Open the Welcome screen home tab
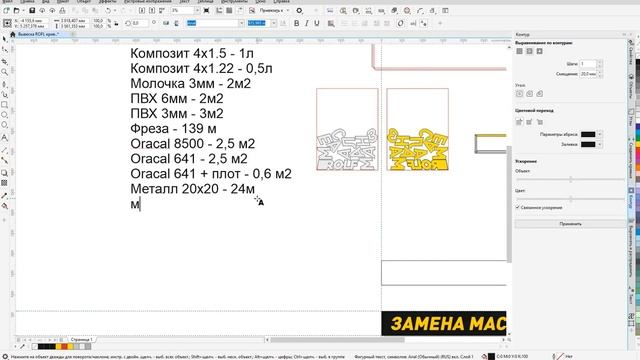 (13, 34)
